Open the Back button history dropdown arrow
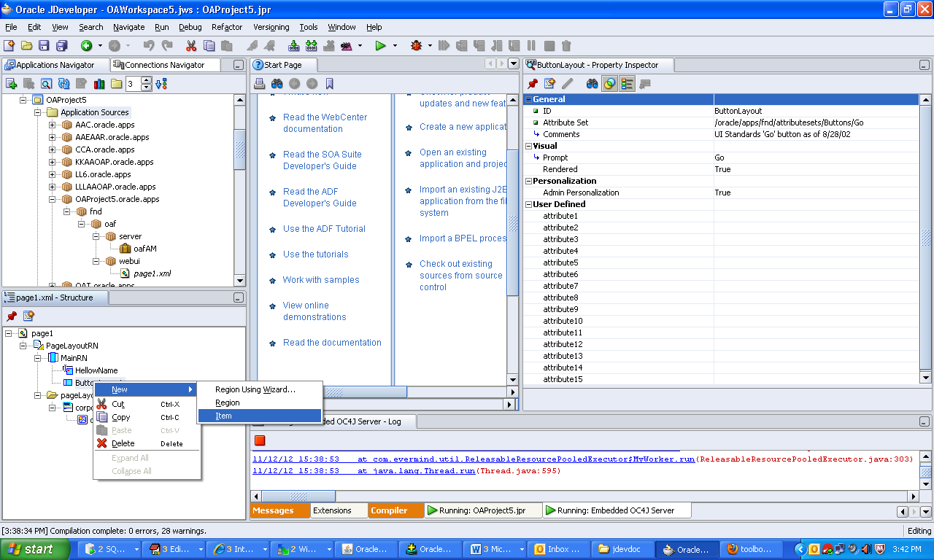Screen dimensions: 934x560 [x=100, y=46]
